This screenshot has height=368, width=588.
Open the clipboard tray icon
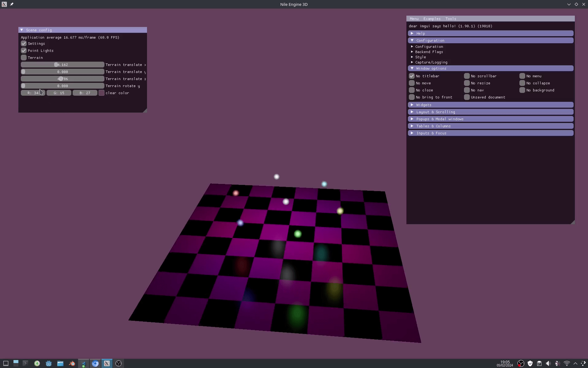(x=539, y=363)
